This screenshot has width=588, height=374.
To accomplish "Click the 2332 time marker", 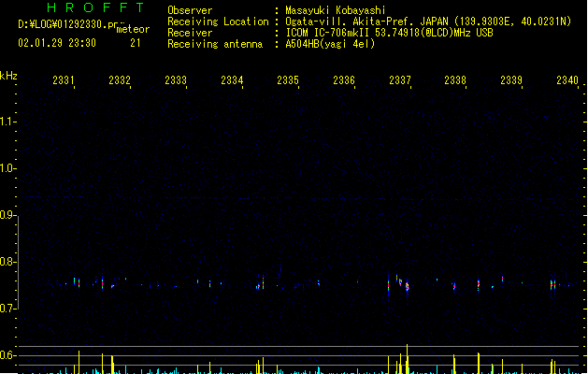I will (x=120, y=80).
